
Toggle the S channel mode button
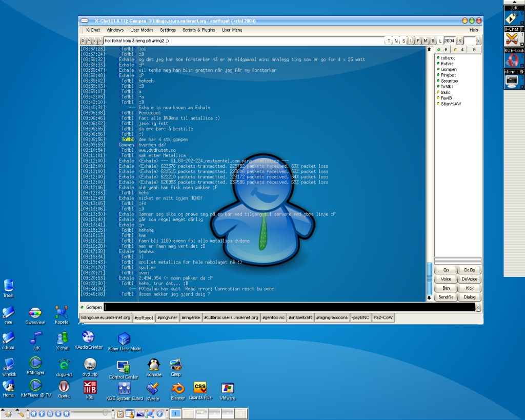403,41
